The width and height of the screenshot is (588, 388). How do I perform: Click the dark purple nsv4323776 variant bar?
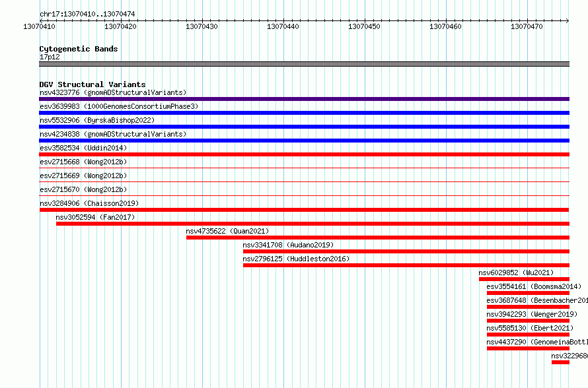[x=304, y=99]
